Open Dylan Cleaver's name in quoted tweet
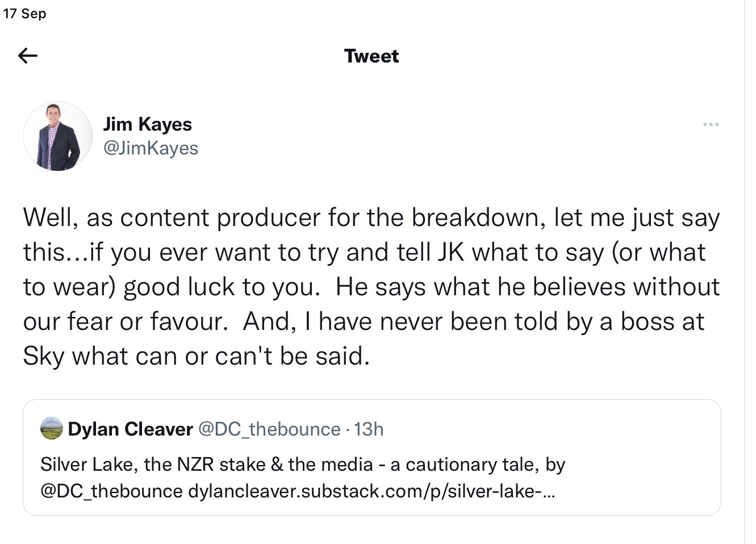 click(130, 429)
